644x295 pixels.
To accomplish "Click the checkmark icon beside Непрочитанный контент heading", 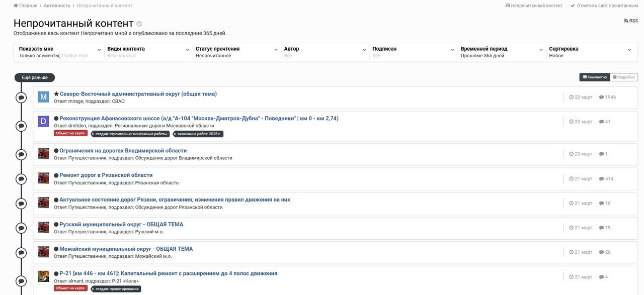I will 139,24.
